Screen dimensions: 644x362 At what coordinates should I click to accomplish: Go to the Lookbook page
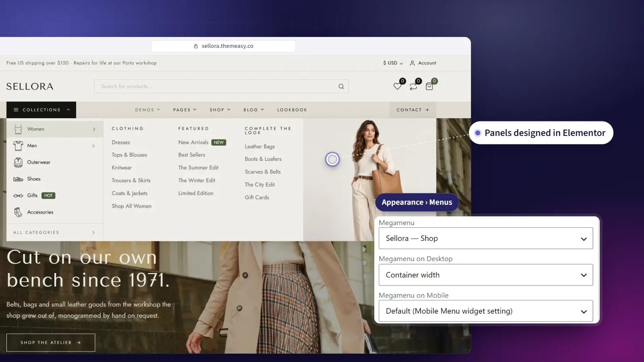pos(292,110)
